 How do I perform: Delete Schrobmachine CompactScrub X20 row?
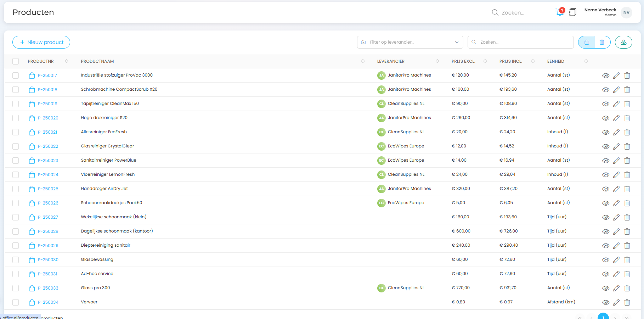[x=627, y=90]
